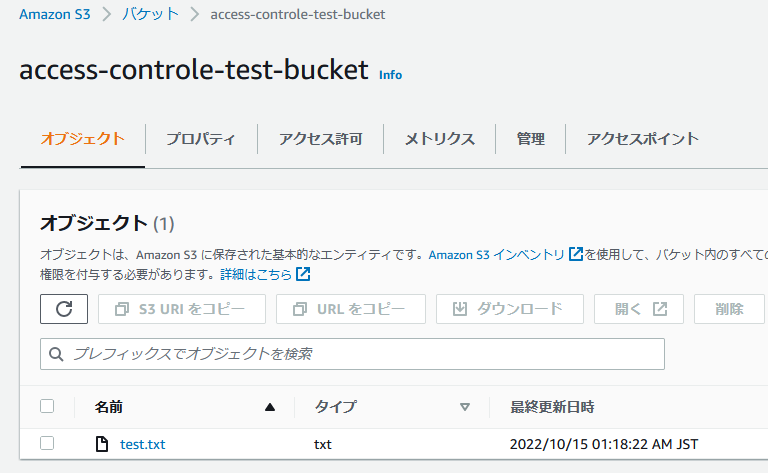This screenshot has width=768, height=473.
Task: Sort by 名前 using the ascending arrow
Action: (269, 407)
